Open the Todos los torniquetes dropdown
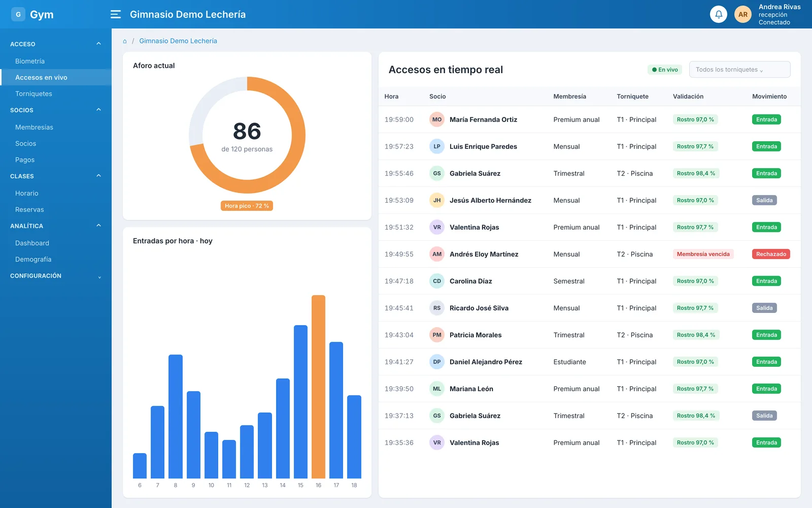Screen dimensions: 812x508 739,70
